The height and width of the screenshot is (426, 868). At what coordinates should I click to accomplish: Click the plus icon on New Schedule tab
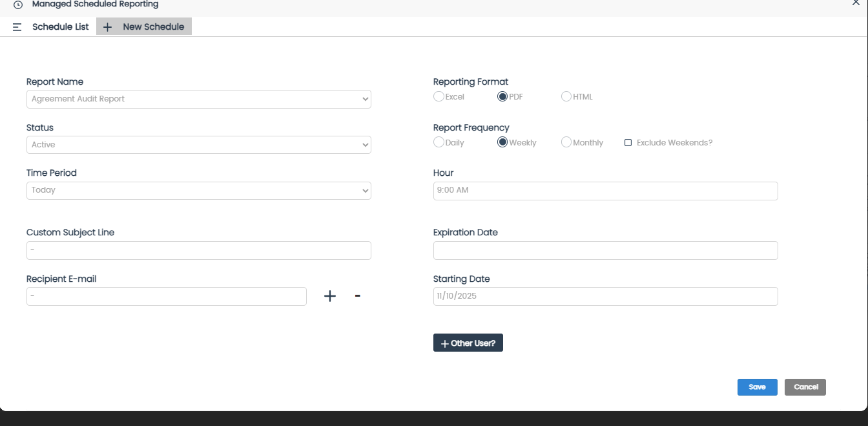(107, 27)
